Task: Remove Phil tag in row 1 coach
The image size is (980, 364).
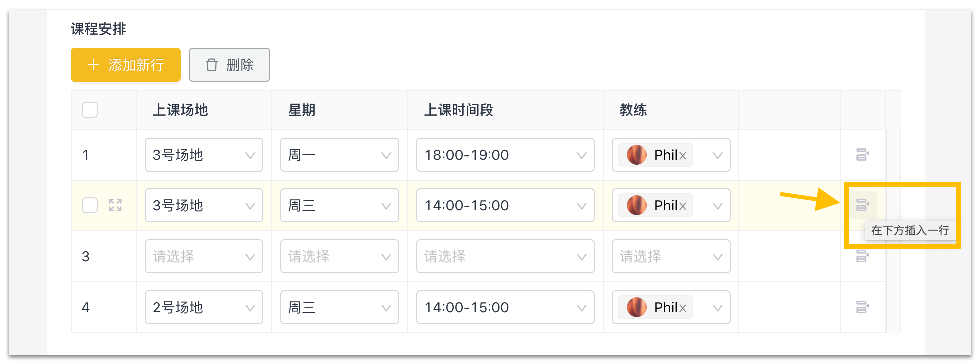Action: pyautogui.click(x=683, y=156)
